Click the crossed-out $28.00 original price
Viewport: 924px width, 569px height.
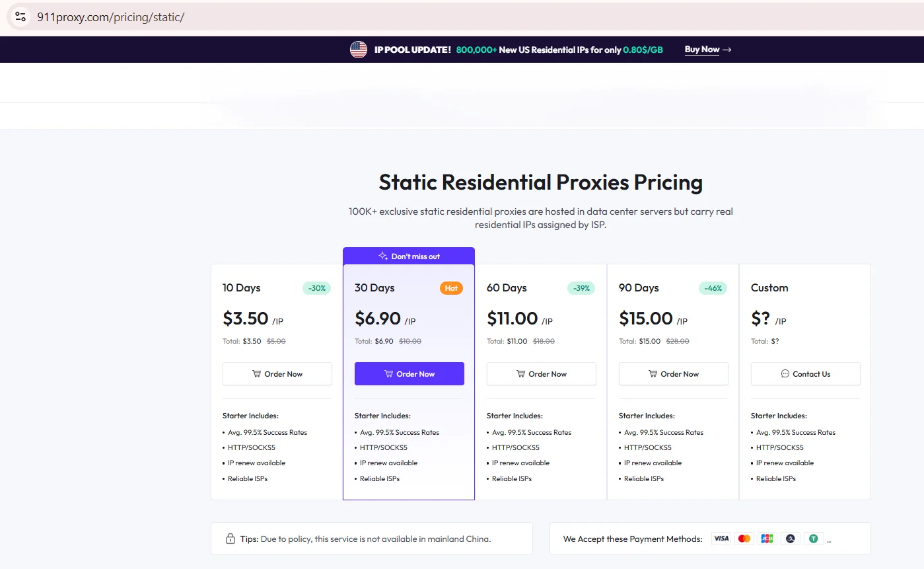pyautogui.click(x=678, y=341)
